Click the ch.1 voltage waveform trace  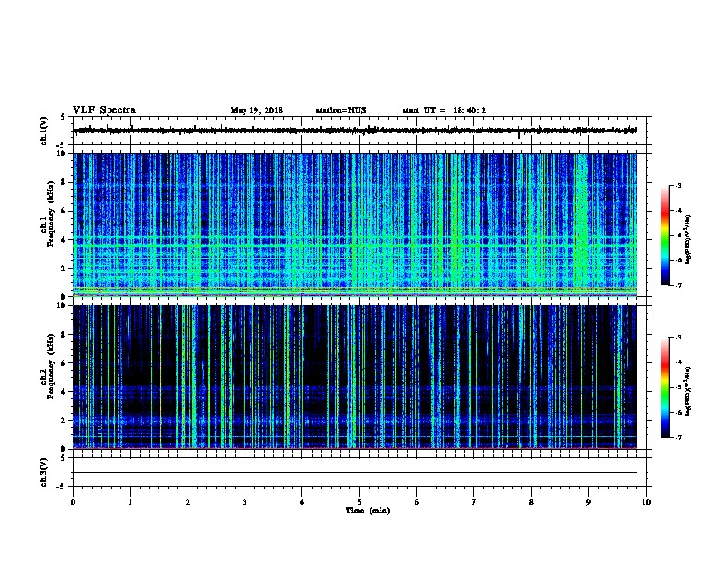pyautogui.click(x=355, y=131)
